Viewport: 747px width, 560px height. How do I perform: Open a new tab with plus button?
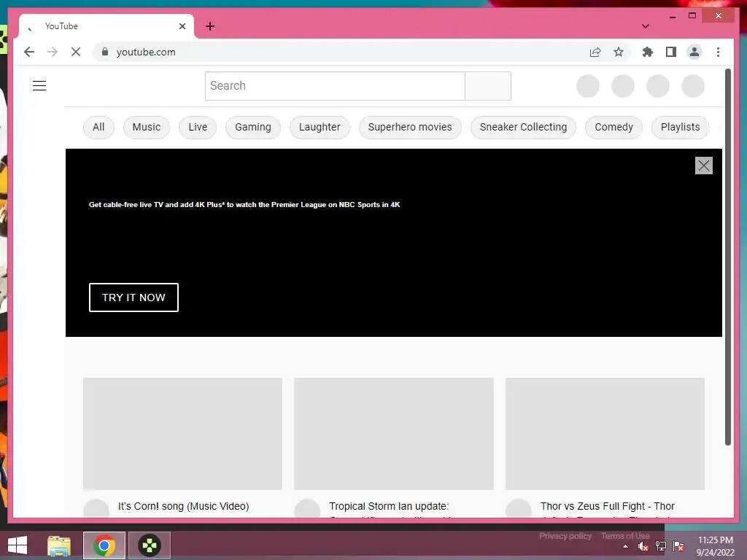210,26
